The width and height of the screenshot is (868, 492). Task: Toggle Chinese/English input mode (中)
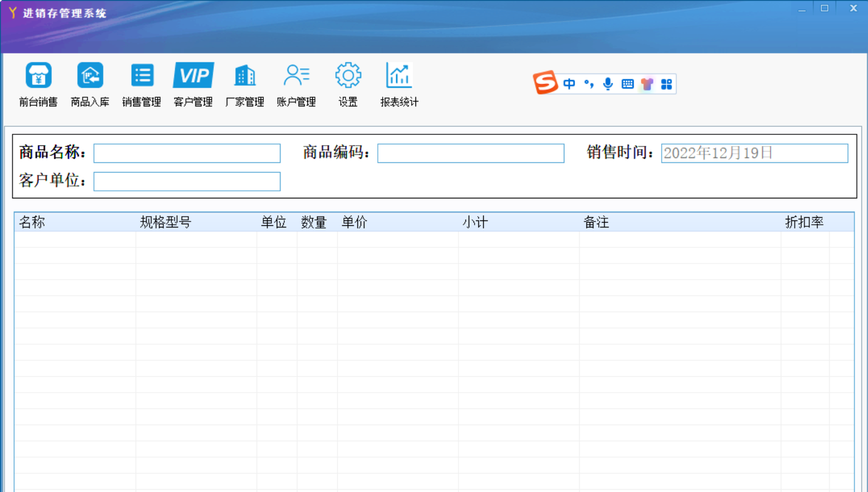(x=569, y=84)
